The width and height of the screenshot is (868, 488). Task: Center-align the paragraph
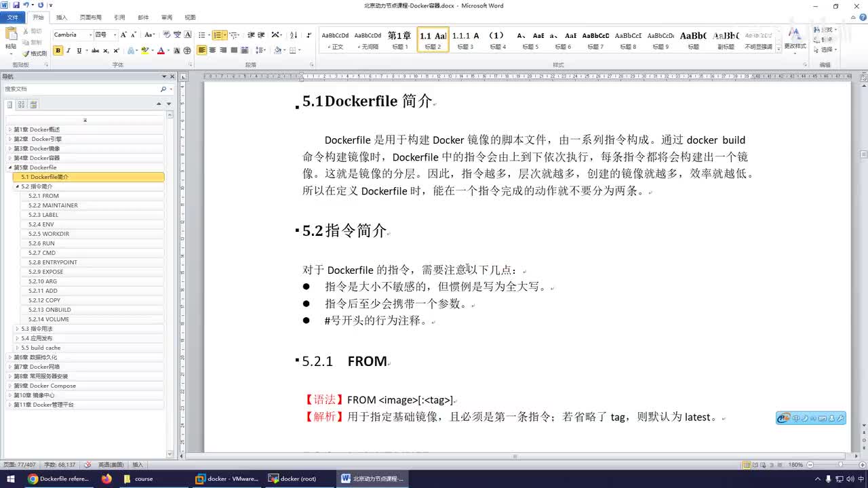click(213, 50)
